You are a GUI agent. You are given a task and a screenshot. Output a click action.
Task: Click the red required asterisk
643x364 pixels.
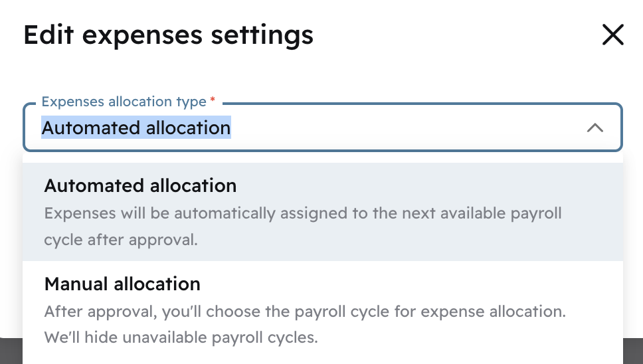coord(213,101)
